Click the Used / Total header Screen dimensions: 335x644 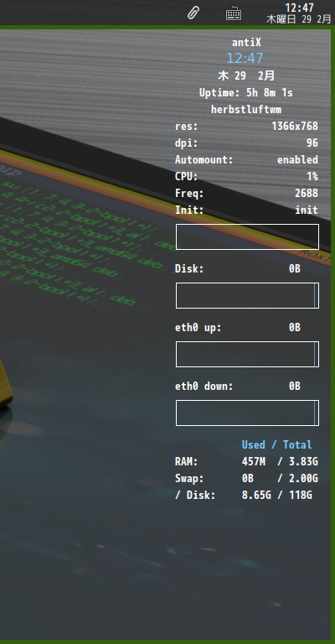point(276,444)
